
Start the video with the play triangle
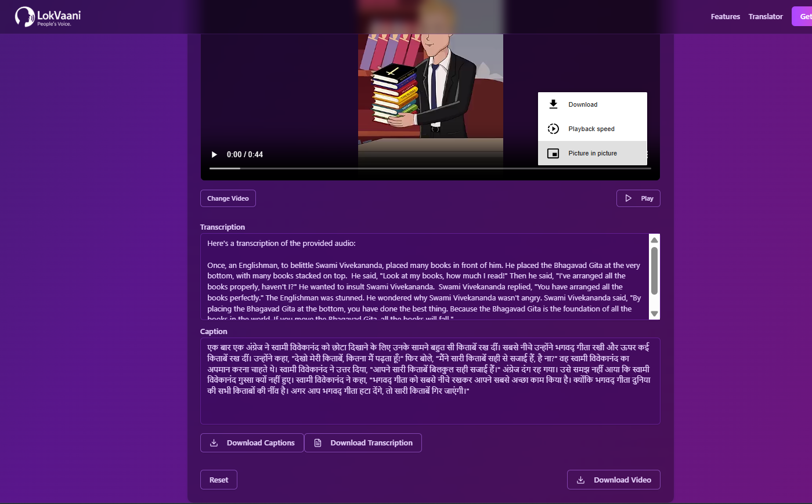coord(214,155)
